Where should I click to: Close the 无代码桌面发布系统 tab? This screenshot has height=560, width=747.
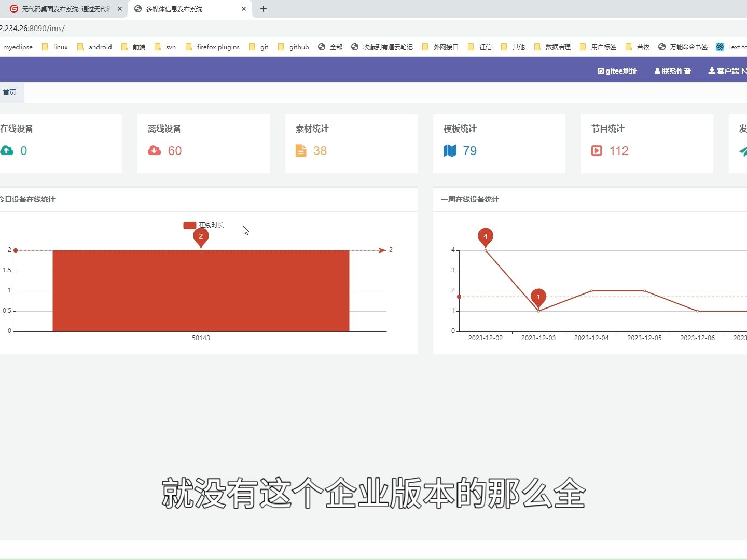tap(119, 9)
